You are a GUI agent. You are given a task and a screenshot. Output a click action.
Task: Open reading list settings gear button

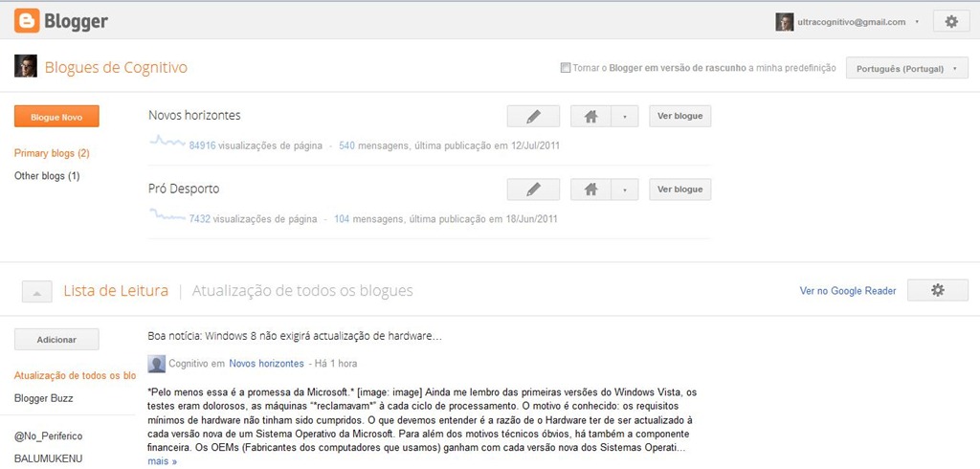[x=938, y=290]
